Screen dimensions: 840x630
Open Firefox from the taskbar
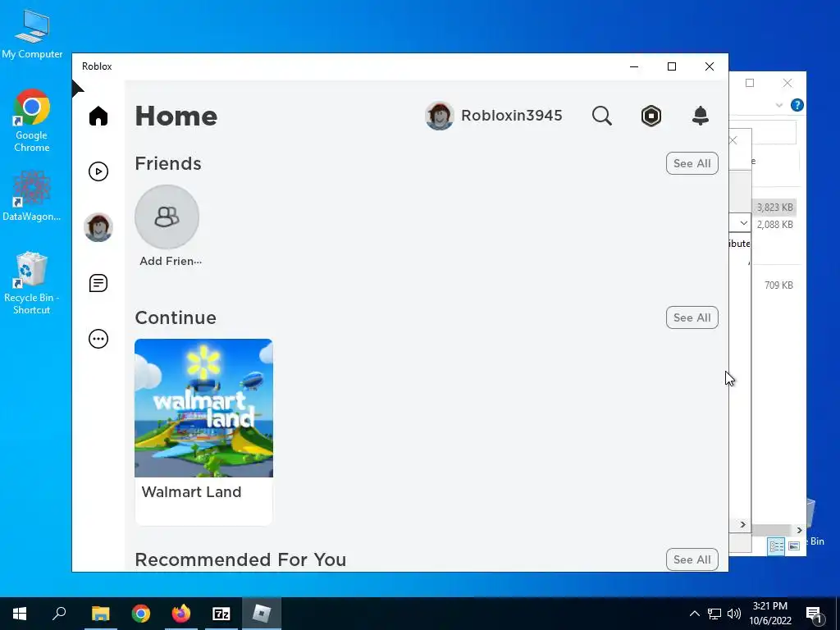(x=181, y=614)
